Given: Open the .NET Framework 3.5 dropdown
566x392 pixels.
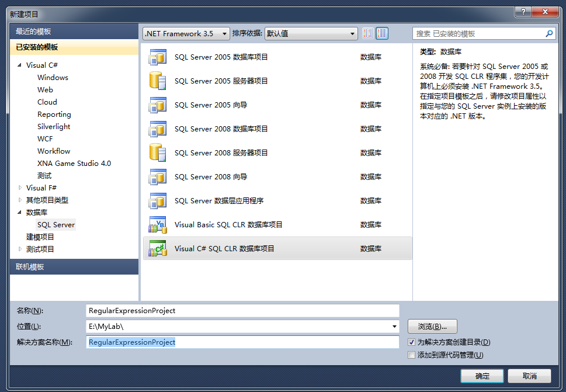Looking at the screenshot, I should (x=186, y=33).
